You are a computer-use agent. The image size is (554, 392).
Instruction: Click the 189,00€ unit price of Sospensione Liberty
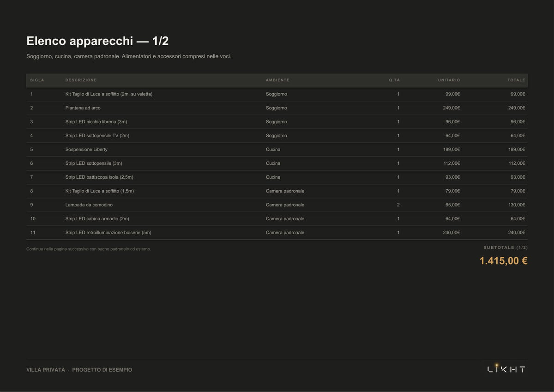point(452,150)
